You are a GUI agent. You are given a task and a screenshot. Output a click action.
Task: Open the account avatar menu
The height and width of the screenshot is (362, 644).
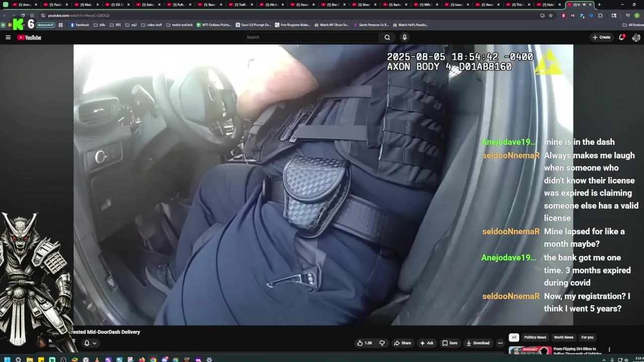tap(636, 37)
